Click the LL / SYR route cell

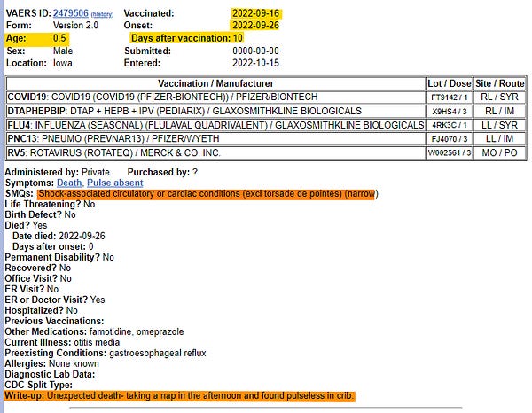coord(500,125)
